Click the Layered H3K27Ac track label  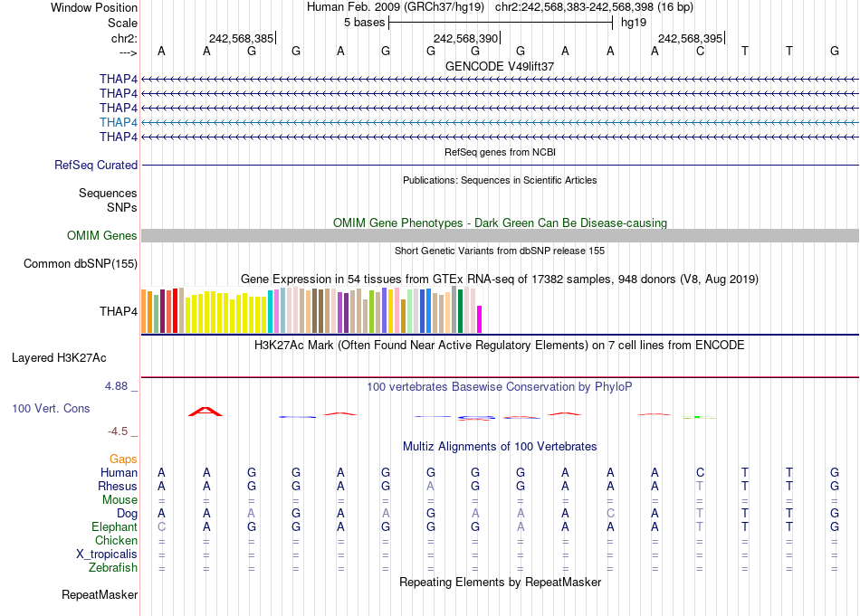pos(59,358)
